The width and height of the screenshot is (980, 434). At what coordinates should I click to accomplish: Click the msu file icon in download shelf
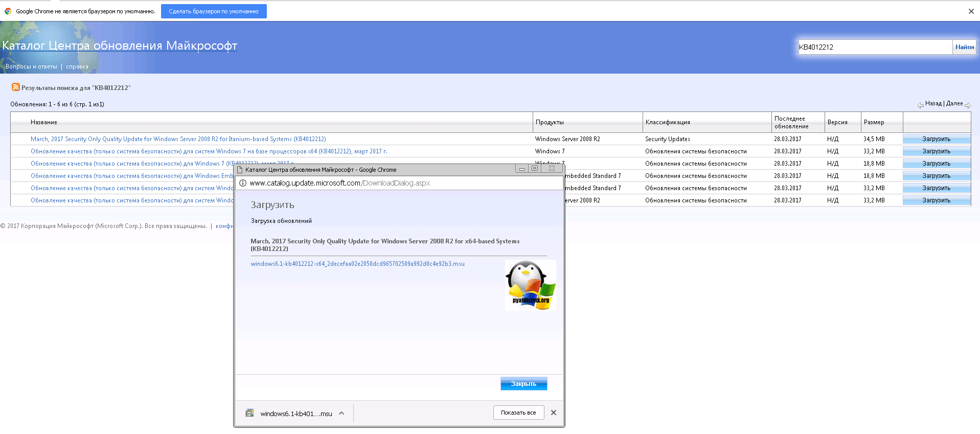click(x=249, y=413)
